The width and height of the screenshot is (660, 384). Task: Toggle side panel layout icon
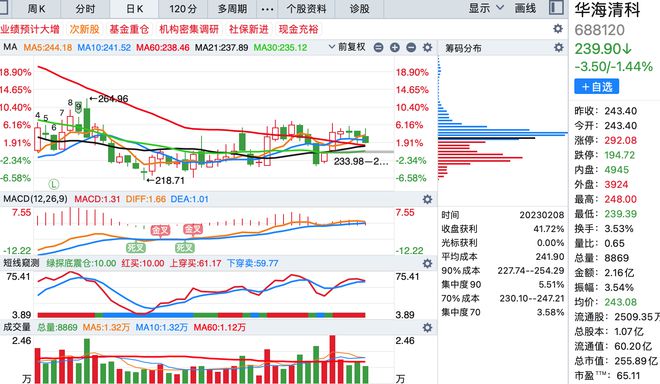556,8
